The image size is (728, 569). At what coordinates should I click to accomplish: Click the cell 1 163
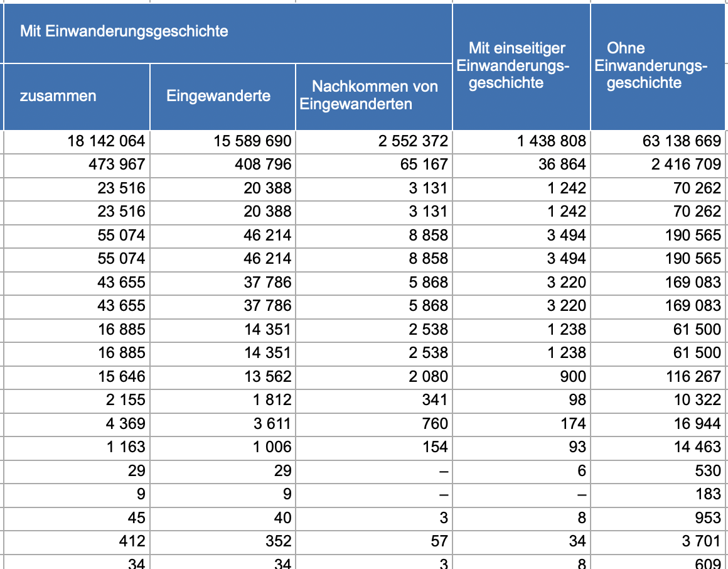[x=77, y=448]
